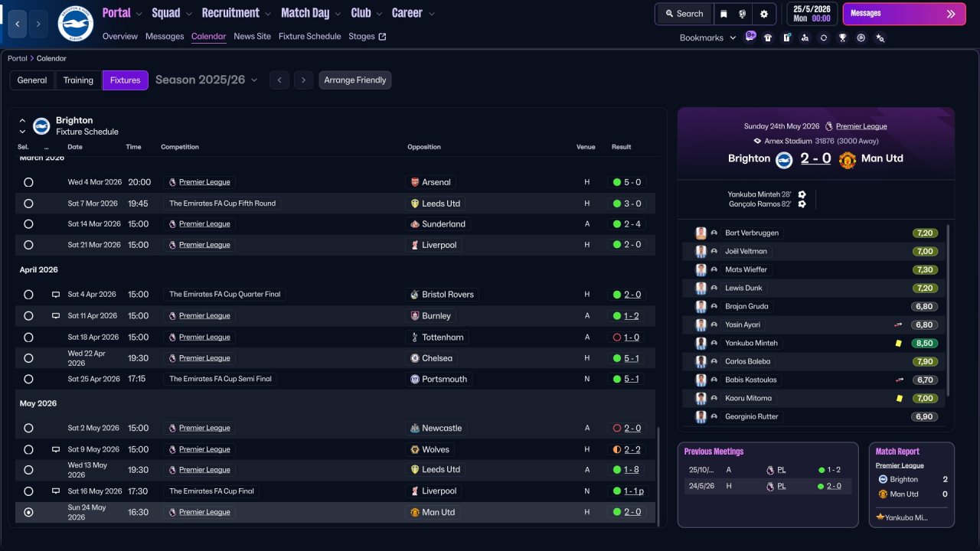Screen dimensions: 980x551
Task: Select the Man Utd fixture radio button
Action: 28,512
